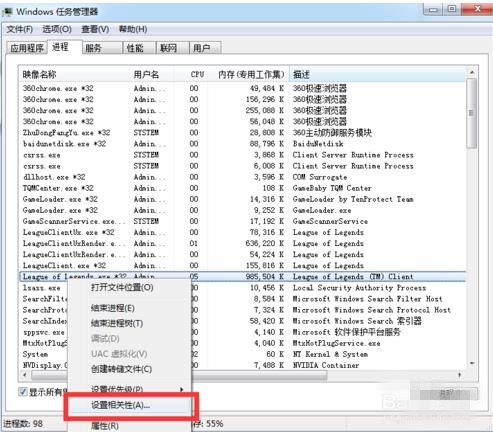493x432 pixels.
Task: Click Microsoft Windows Search Protocol Host description
Action: pos(372,310)
